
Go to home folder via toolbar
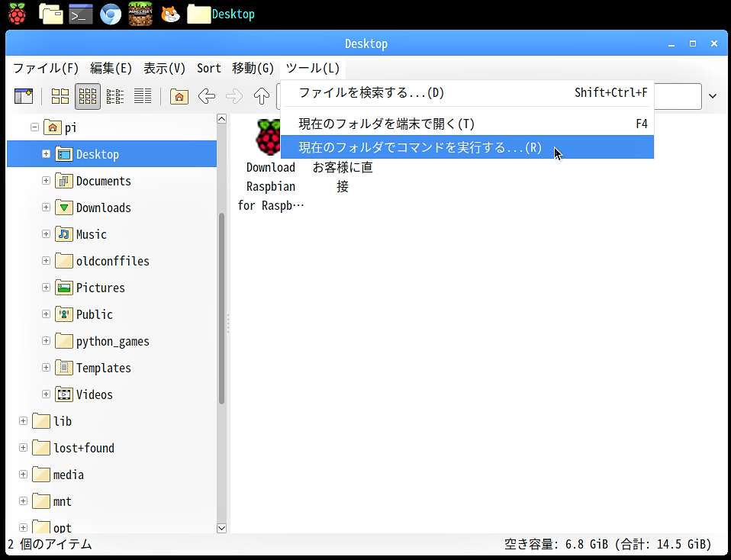pyautogui.click(x=179, y=97)
